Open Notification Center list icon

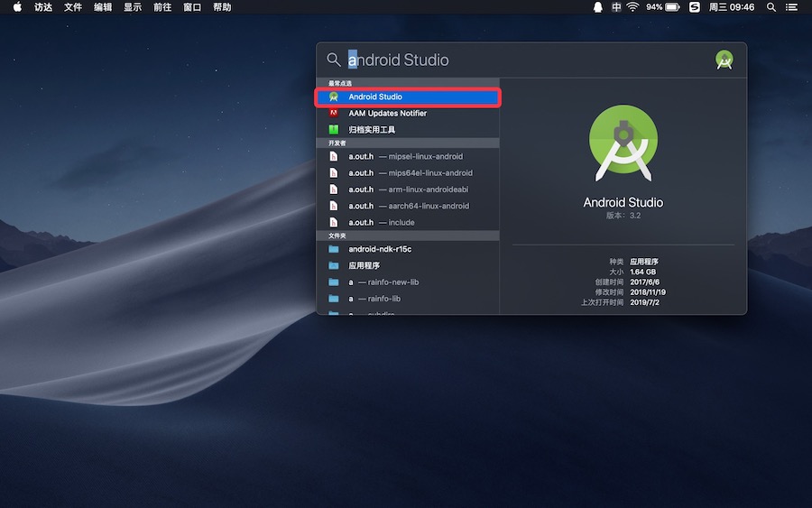pyautogui.click(x=792, y=7)
